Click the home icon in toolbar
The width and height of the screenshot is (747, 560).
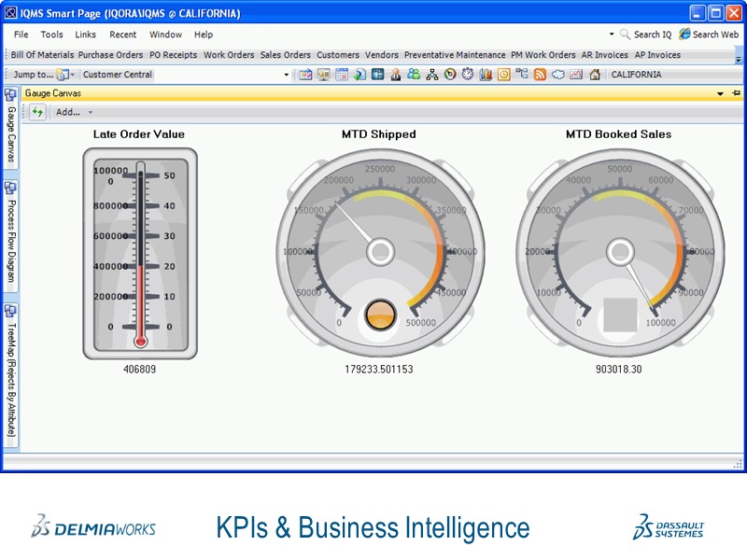[594, 75]
